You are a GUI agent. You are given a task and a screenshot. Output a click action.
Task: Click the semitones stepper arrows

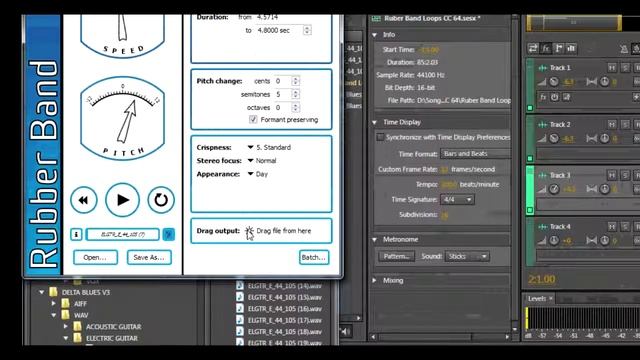(296, 94)
